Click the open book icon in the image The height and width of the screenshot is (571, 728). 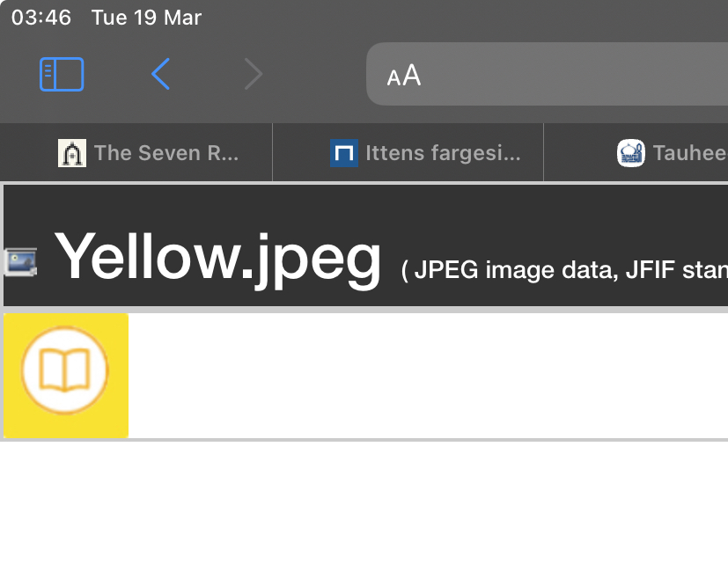point(65,370)
